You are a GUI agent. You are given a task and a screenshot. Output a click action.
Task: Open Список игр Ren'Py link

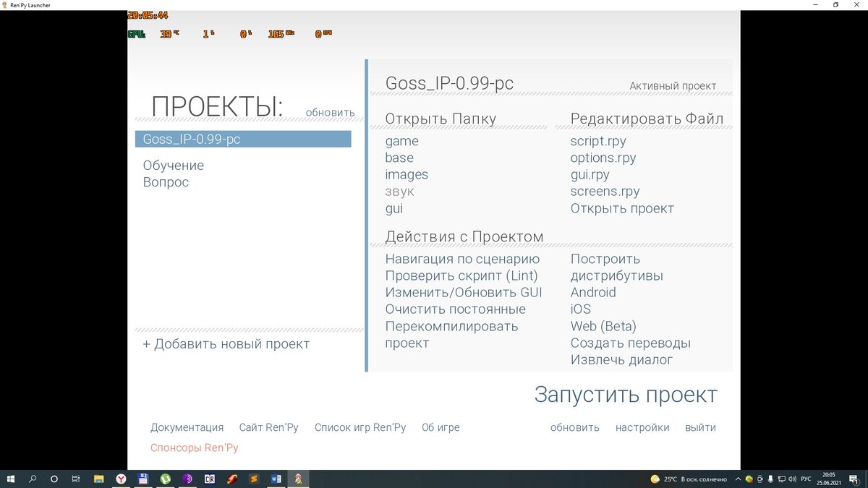click(360, 427)
